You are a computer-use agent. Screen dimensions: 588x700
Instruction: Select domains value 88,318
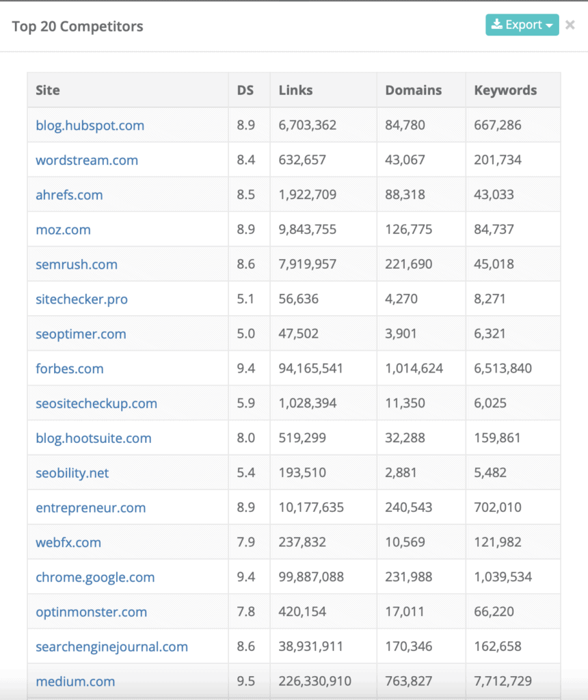pos(405,195)
